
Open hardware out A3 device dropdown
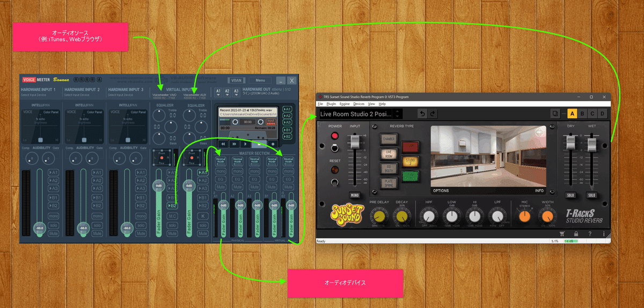pos(236,92)
